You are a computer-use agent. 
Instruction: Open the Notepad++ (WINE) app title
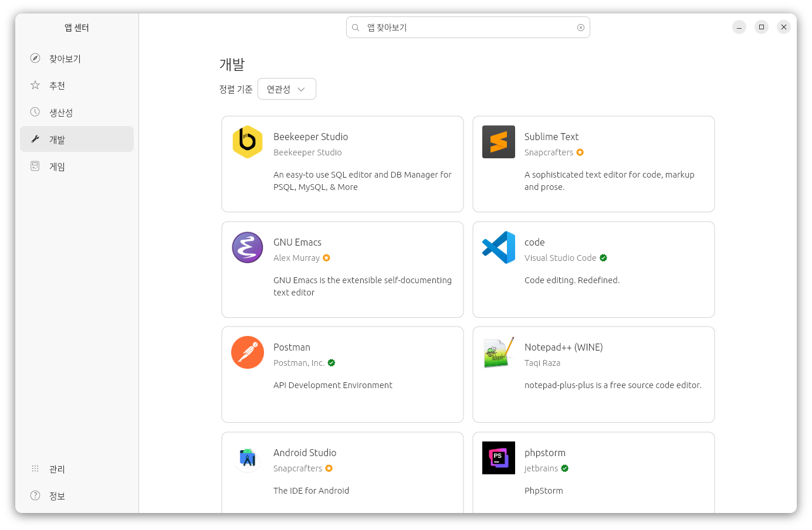[x=564, y=347]
